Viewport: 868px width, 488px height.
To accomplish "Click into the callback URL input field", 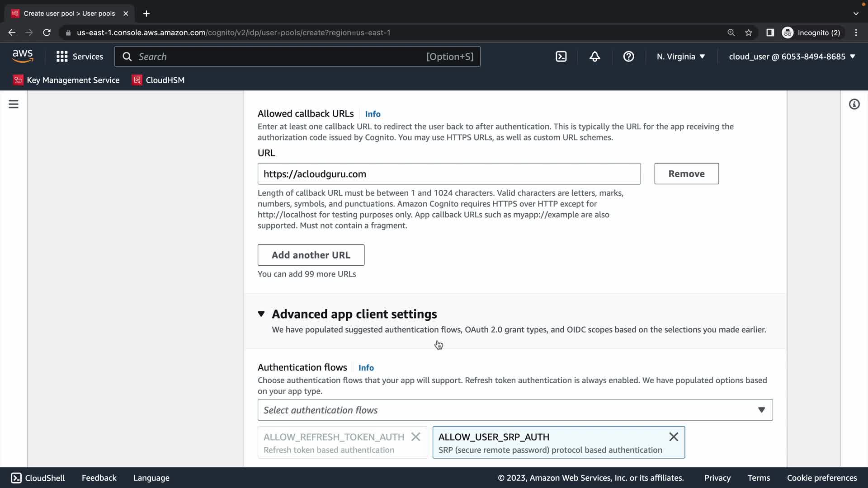I will (448, 174).
